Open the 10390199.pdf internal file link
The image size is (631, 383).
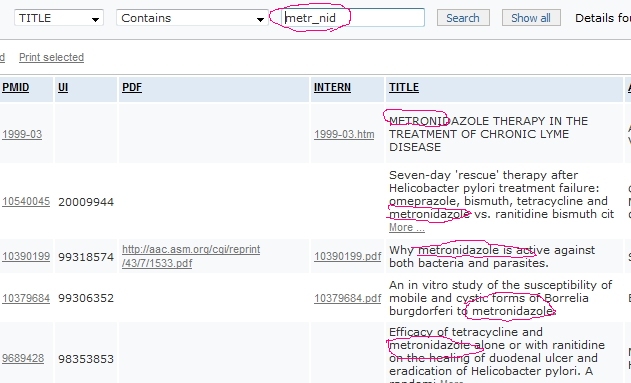[348, 256]
